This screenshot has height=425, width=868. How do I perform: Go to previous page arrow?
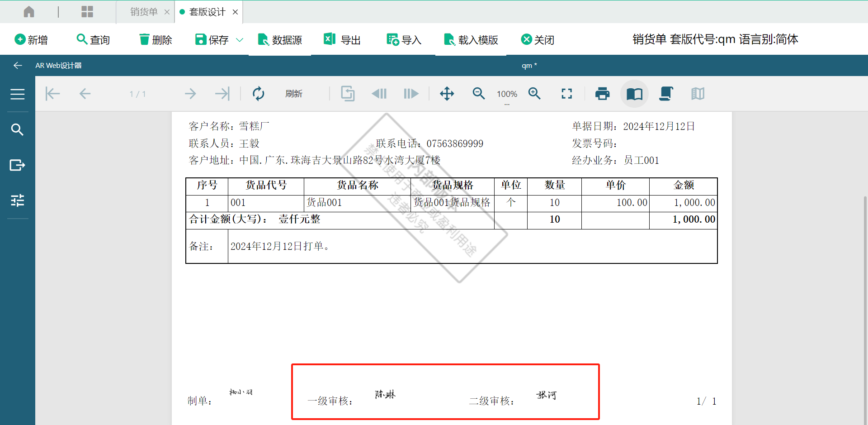[85, 94]
